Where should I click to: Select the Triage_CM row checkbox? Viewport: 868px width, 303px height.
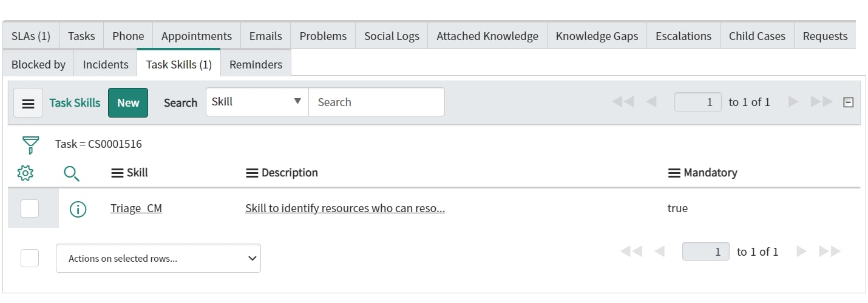click(x=30, y=208)
